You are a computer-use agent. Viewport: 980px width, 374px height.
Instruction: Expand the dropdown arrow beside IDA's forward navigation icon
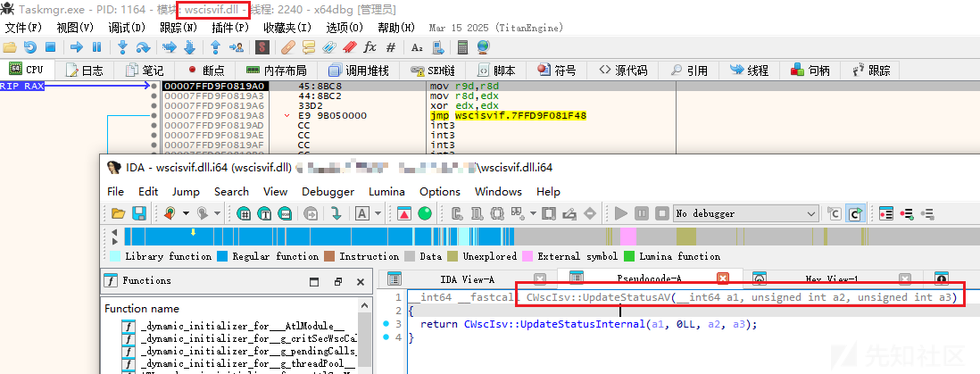pos(217,214)
